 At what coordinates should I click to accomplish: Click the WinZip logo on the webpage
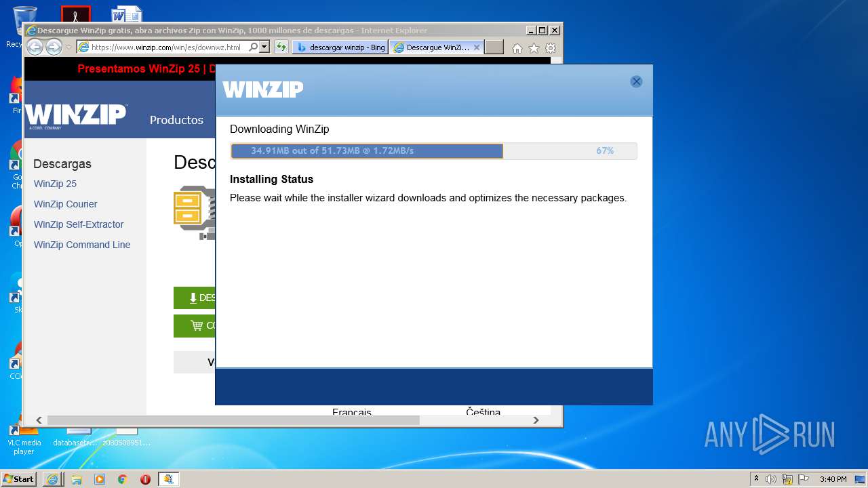click(76, 115)
